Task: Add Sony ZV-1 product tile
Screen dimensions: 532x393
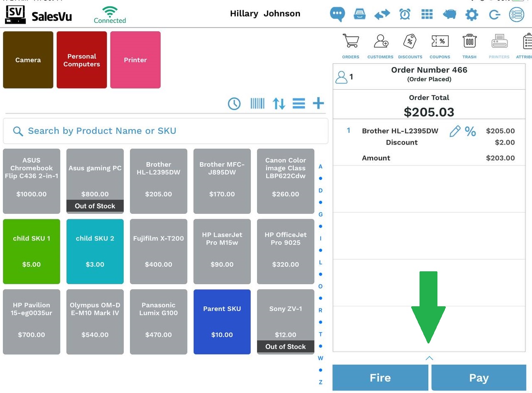Action: 286,322
